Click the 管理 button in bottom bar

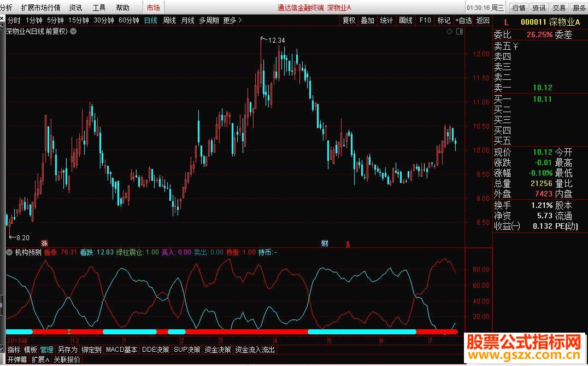(x=47, y=350)
